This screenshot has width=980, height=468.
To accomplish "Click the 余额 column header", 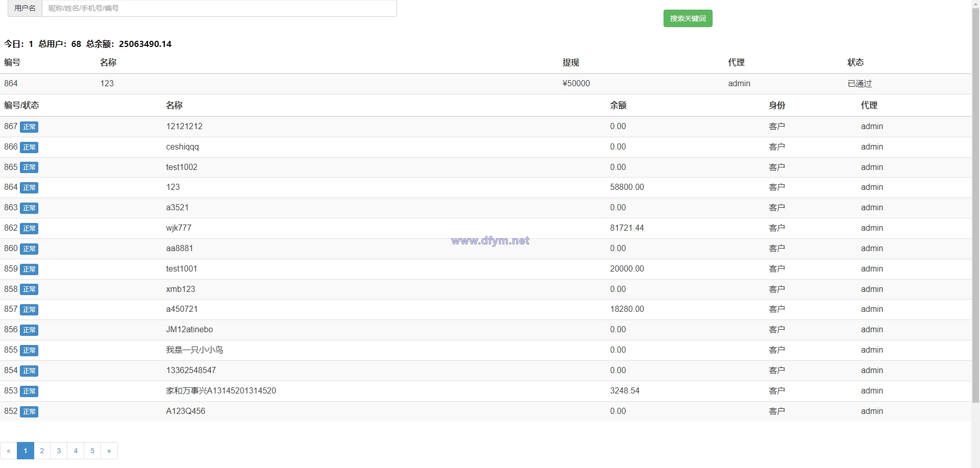I will (618, 105).
